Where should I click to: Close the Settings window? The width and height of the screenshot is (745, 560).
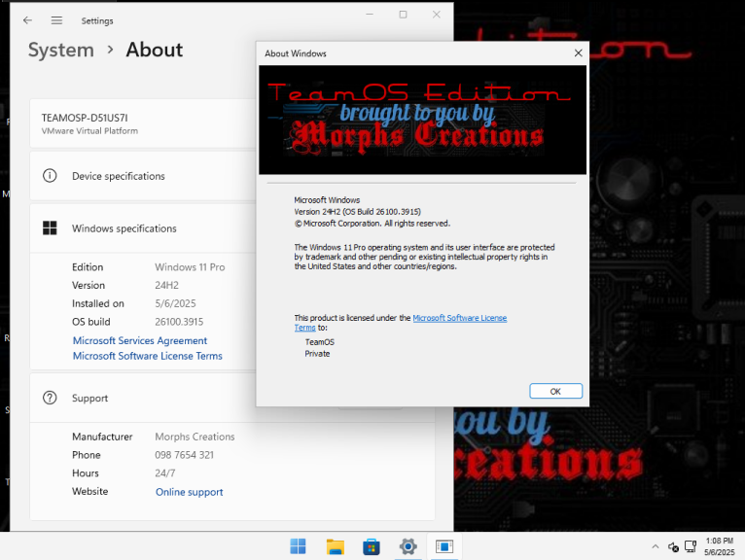click(436, 15)
